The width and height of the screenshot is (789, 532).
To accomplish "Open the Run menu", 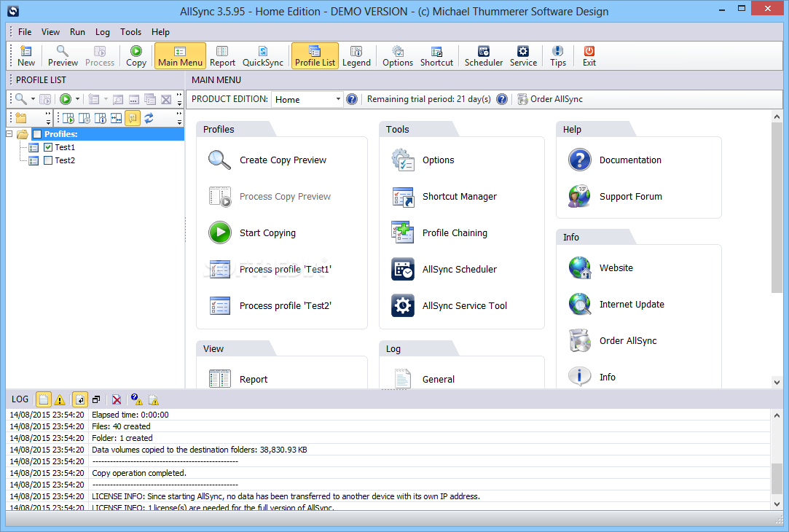I will point(77,32).
